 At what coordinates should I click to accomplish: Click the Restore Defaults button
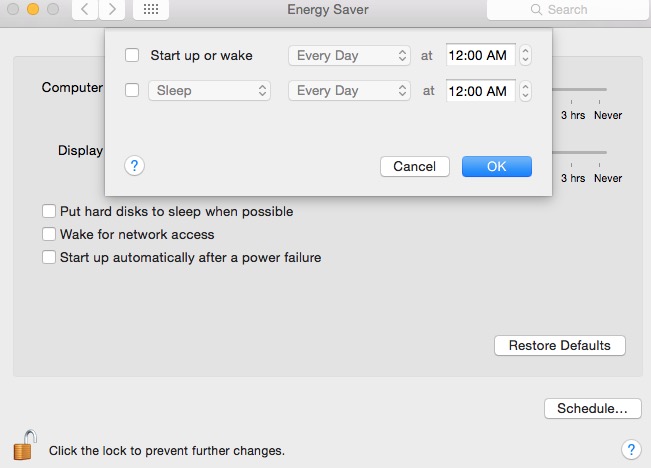[x=559, y=345]
